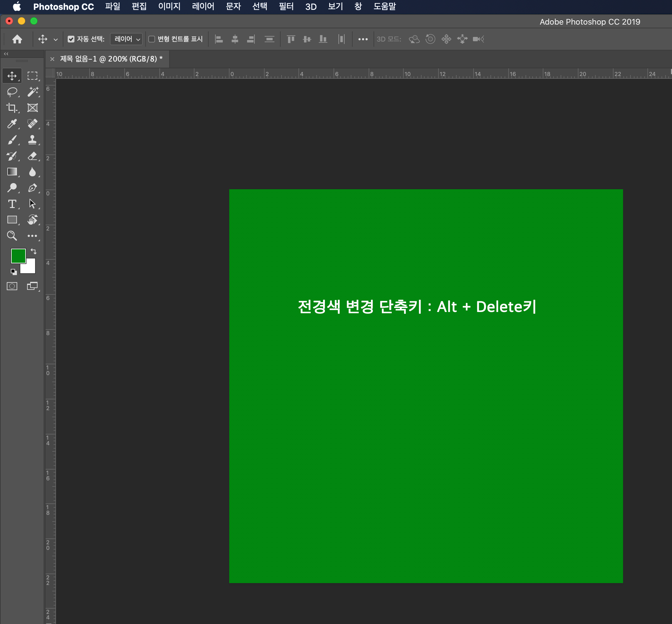Select the Eraser tool

(x=32, y=156)
